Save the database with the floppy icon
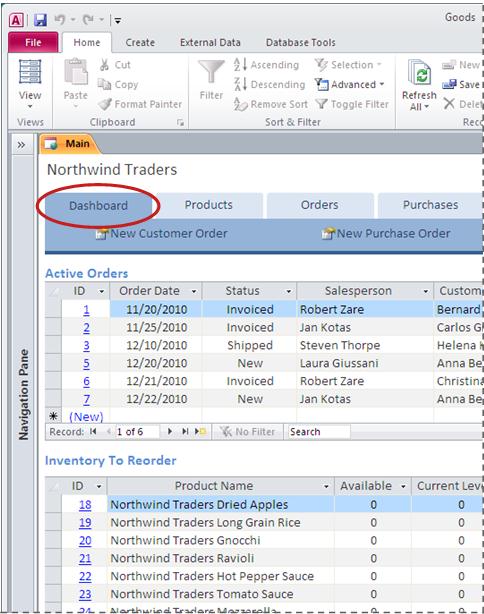The width and height of the screenshot is (484, 614). 40,20
